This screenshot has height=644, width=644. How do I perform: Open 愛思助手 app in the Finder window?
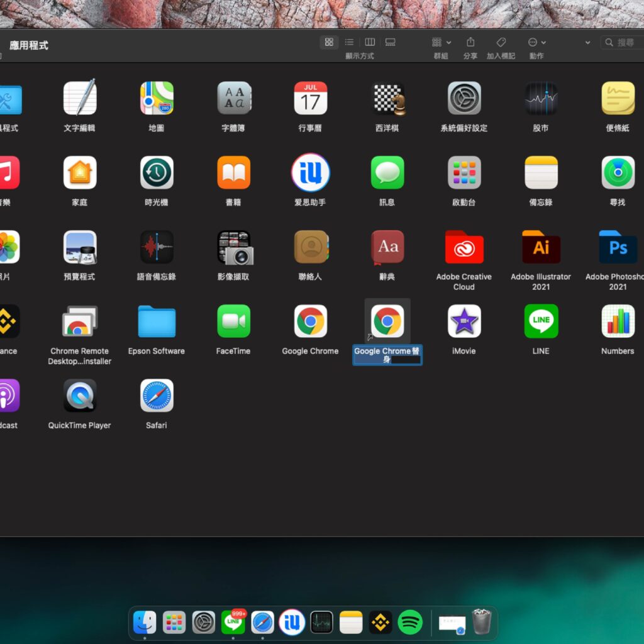click(311, 172)
